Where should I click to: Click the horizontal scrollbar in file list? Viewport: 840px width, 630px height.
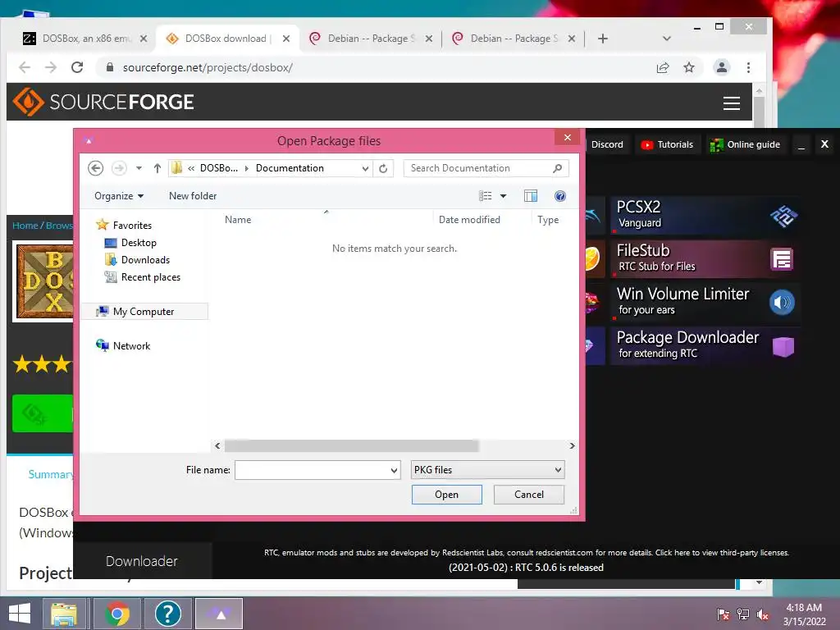click(x=351, y=445)
